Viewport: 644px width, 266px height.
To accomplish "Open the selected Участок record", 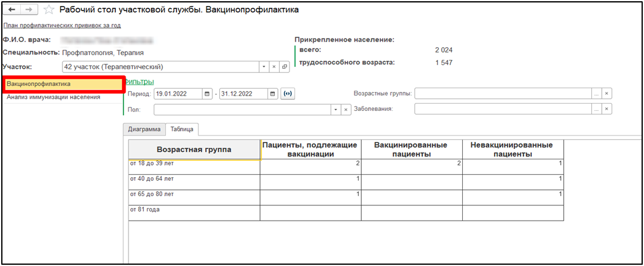I will pos(285,67).
